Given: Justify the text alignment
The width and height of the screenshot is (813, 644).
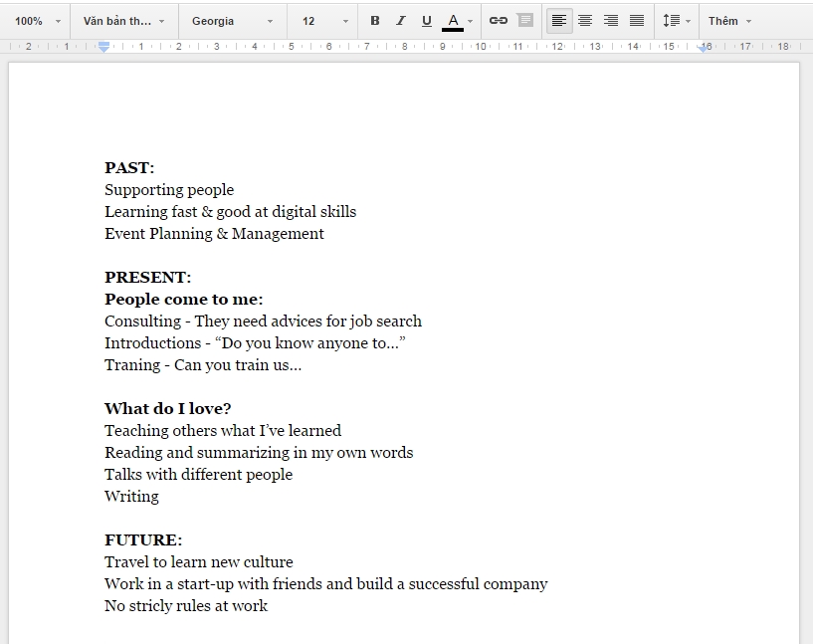Looking at the screenshot, I should [x=637, y=21].
